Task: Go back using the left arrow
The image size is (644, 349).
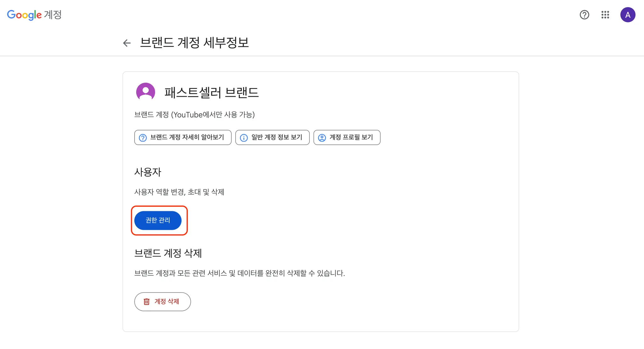Action: [127, 43]
